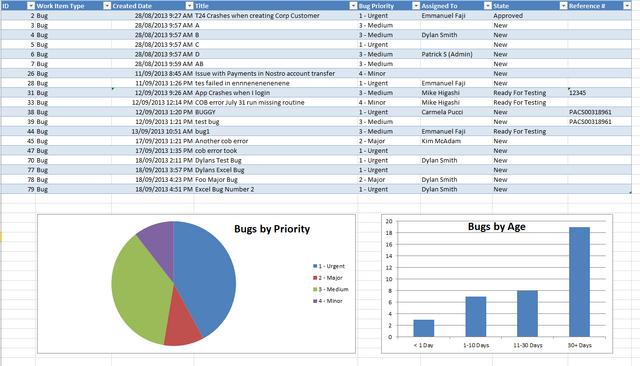Click the '1 - Urgent' legend swatch
This screenshot has height=366, width=640.
(315, 266)
